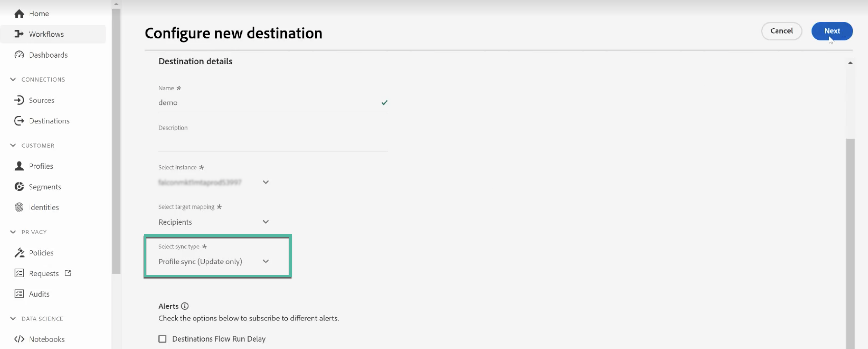Viewport: 868px width, 349px height.
Task: Open Segments via pie icon
Action: coord(19,187)
